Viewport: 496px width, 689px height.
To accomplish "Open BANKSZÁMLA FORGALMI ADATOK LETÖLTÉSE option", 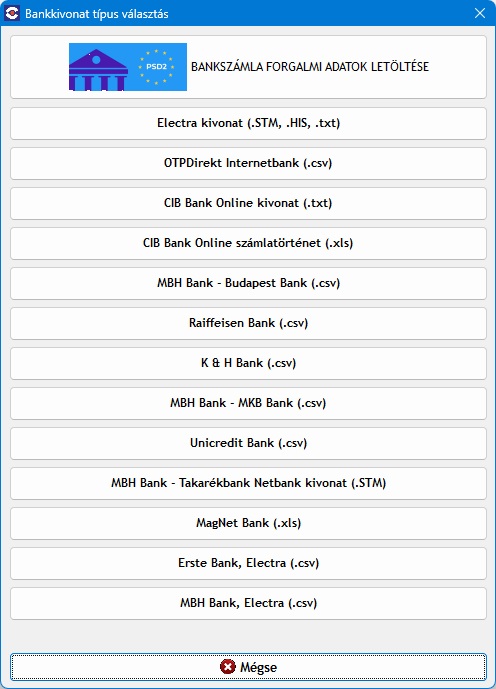I will click(248, 67).
